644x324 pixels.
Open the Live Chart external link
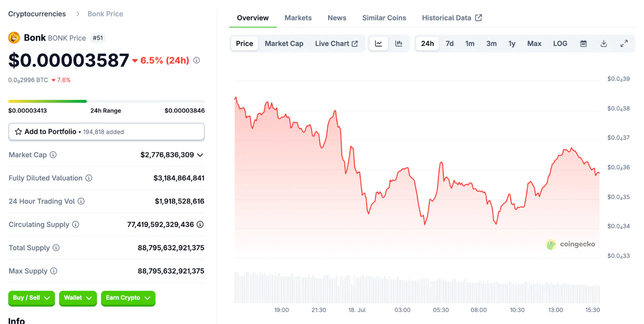[x=336, y=44]
